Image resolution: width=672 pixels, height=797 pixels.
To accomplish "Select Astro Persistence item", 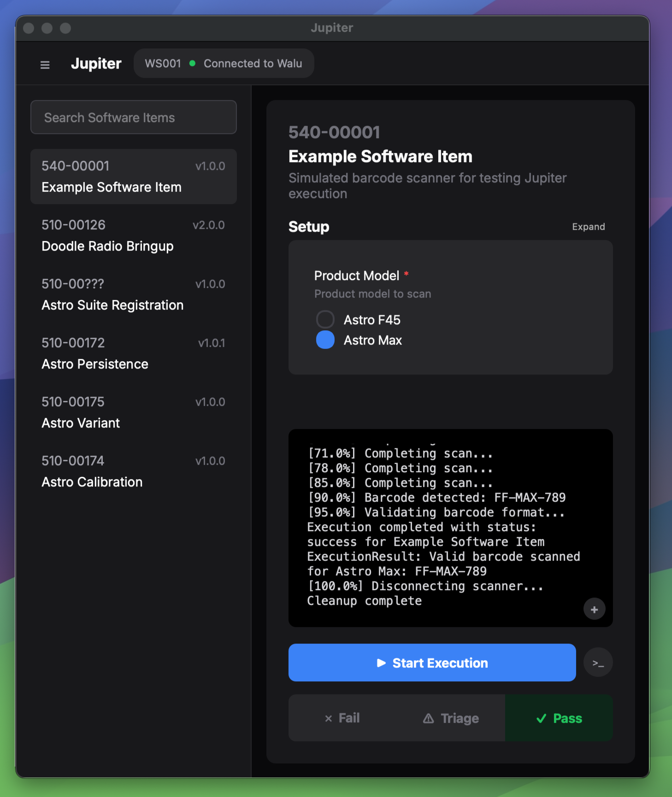I will pyautogui.click(x=134, y=353).
